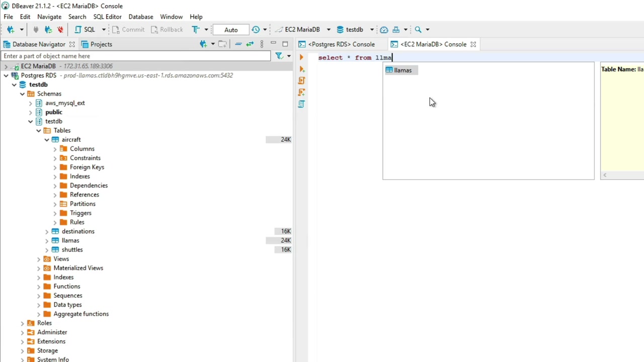Collapse the Schemas folder
This screenshot has height=362, width=644.
tap(22, 94)
